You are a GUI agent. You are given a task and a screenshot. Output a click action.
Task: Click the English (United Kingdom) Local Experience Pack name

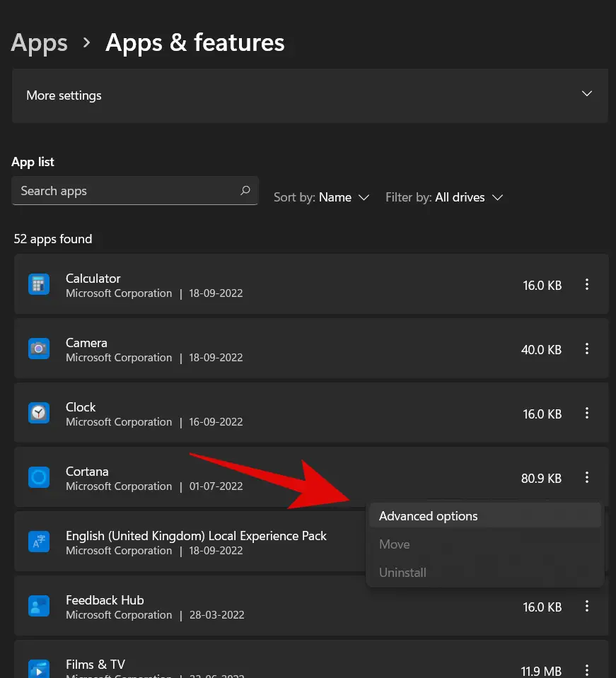coord(196,536)
